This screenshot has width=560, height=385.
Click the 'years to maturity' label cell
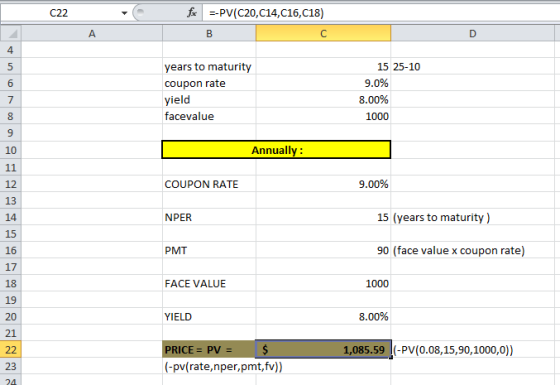pyautogui.click(x=209, y=66)
